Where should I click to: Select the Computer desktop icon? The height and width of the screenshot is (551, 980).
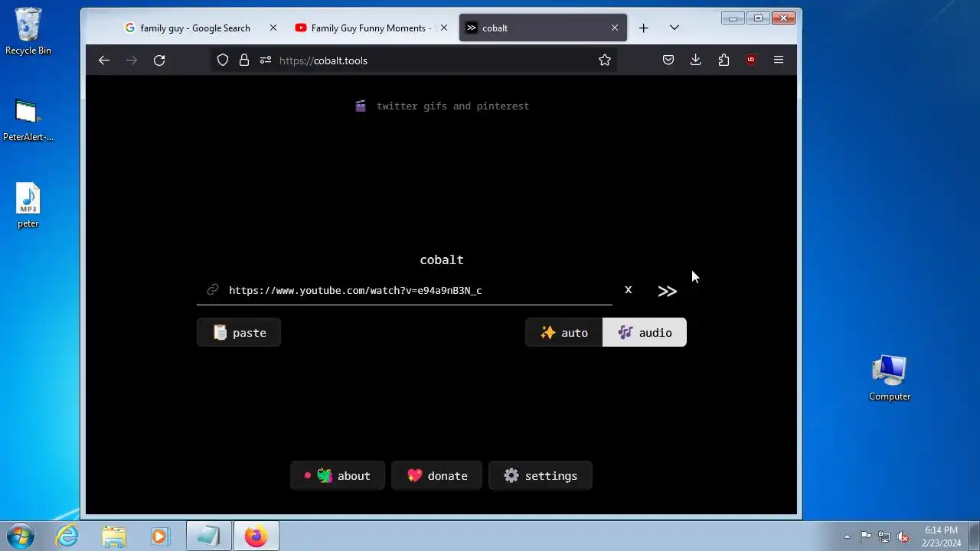890,378
